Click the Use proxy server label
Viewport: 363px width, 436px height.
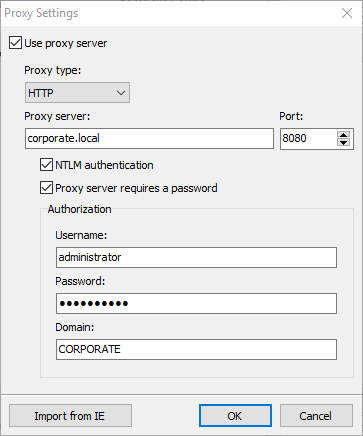point(66,43)
